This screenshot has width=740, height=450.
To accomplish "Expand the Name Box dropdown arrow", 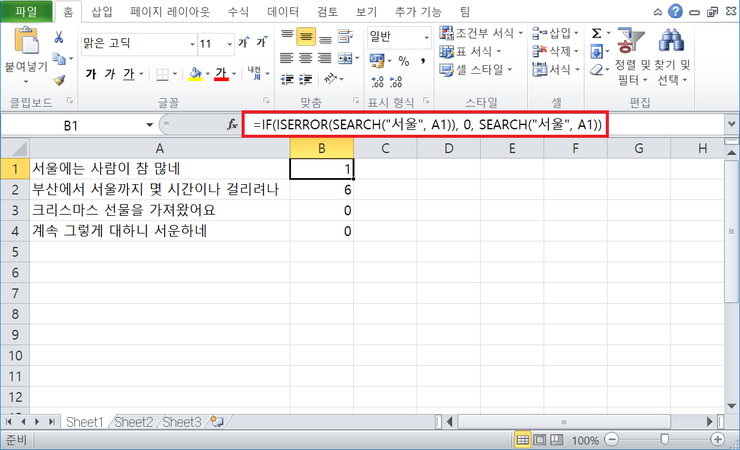I will point(150,125).
